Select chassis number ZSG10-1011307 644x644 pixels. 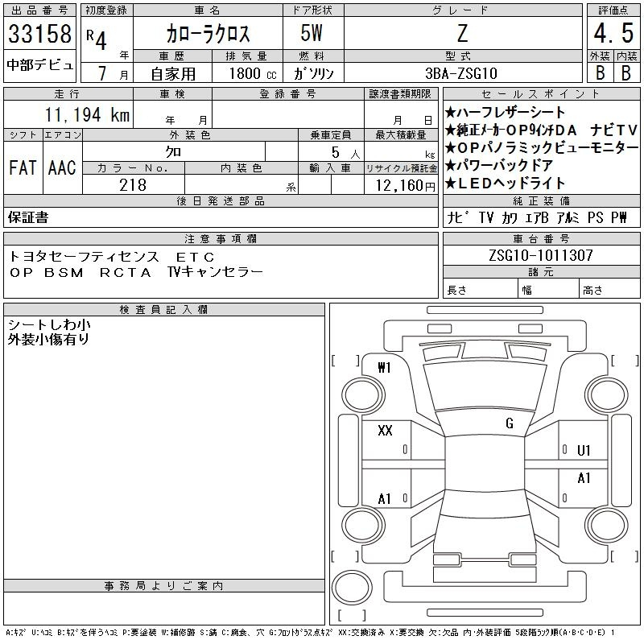coord(541,255)
